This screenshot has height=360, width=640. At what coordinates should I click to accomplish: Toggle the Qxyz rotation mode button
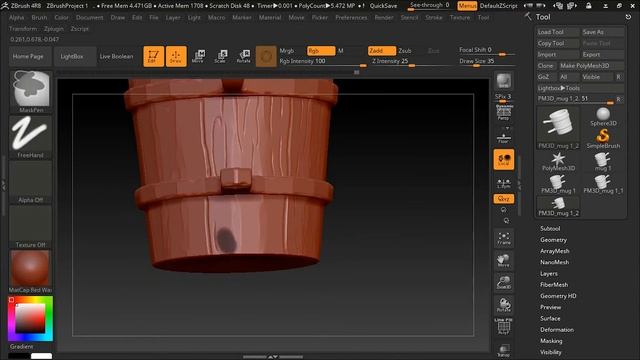504,199
